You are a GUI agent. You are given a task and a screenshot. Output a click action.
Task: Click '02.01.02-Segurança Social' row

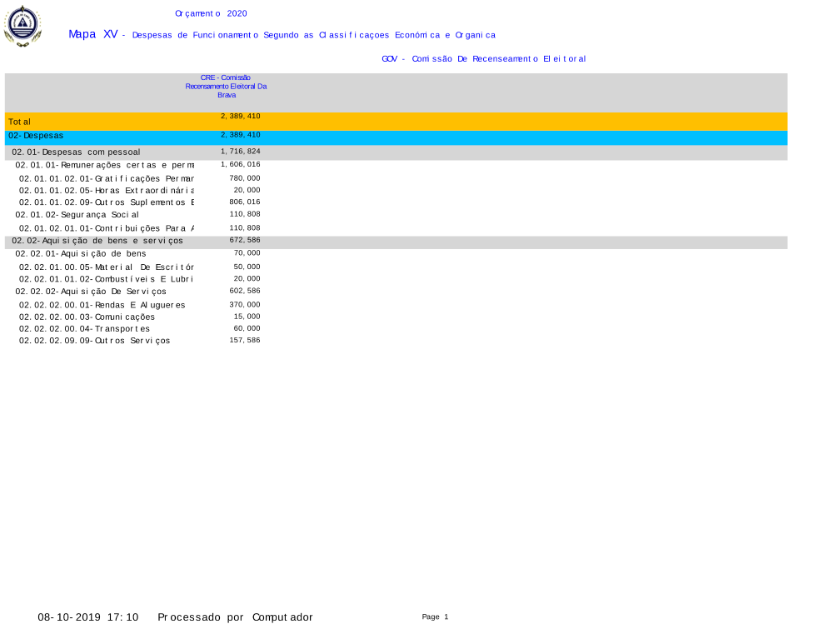77,215
